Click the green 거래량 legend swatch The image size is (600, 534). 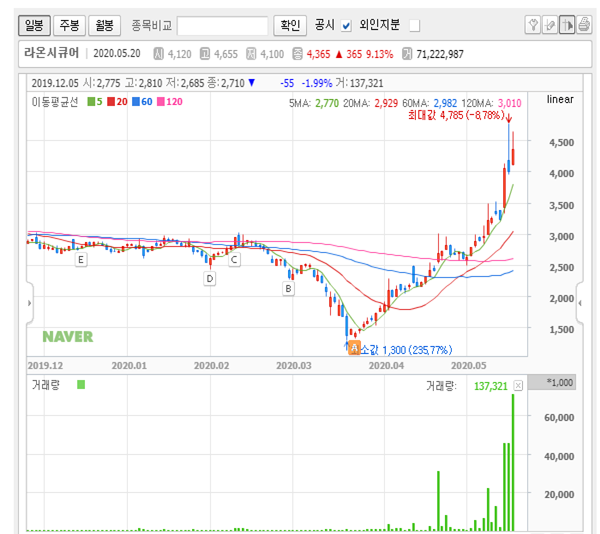81,384
